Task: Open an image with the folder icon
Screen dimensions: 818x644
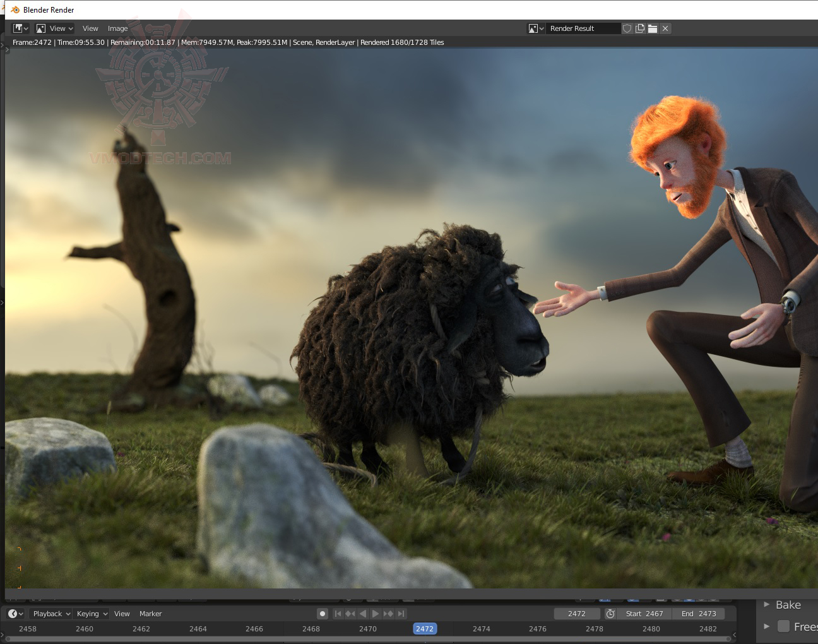Action: [653, 28]
